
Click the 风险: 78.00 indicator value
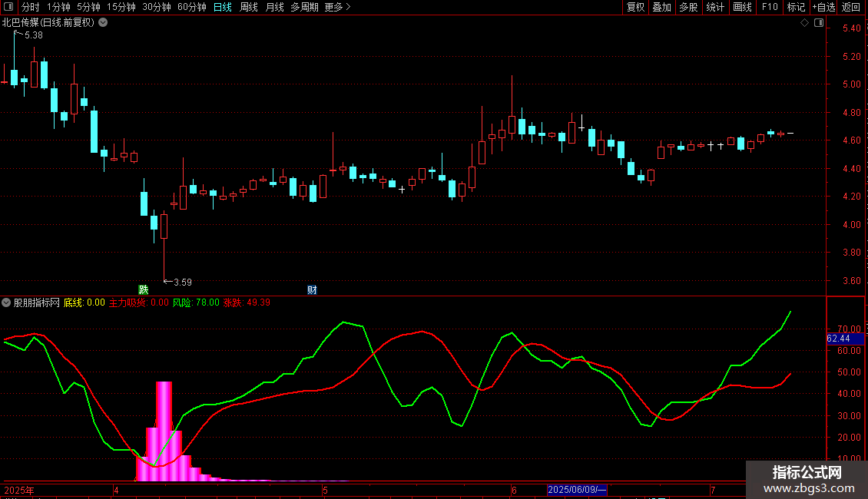(x=196, y=302)
